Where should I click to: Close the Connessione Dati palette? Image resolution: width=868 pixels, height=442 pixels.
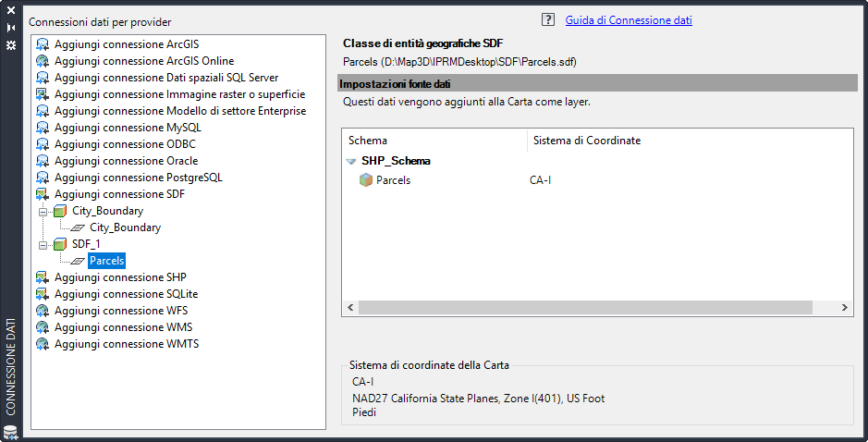point(11,11)
